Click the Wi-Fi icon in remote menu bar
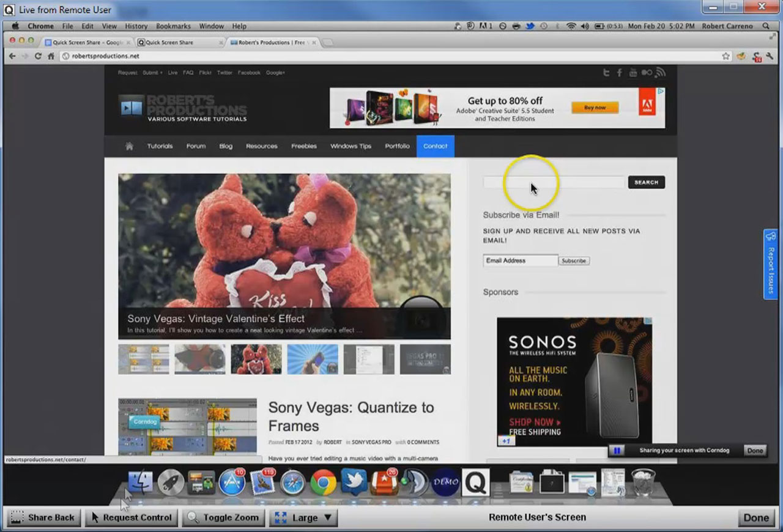The width and height of the screenshot is (783, 532). [x=571, y=26]
